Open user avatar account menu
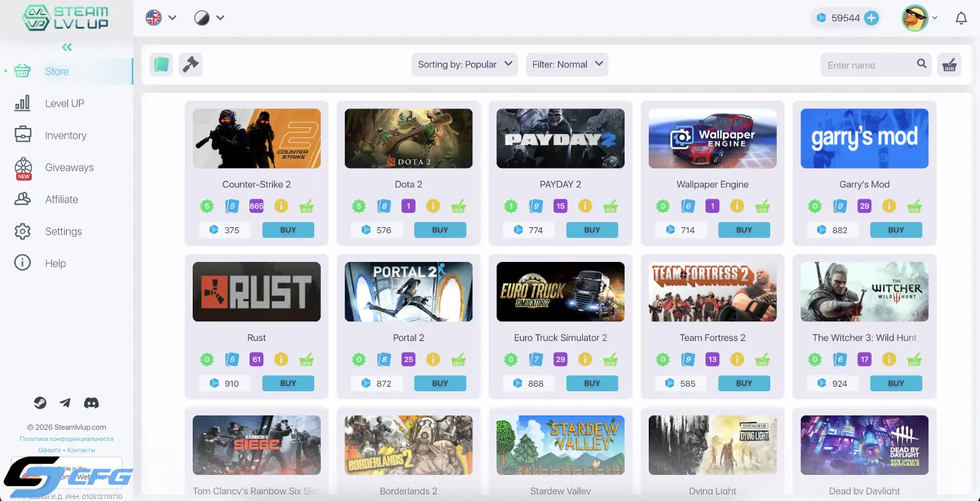Screen dimensions: 980x501 pos(920,18)
